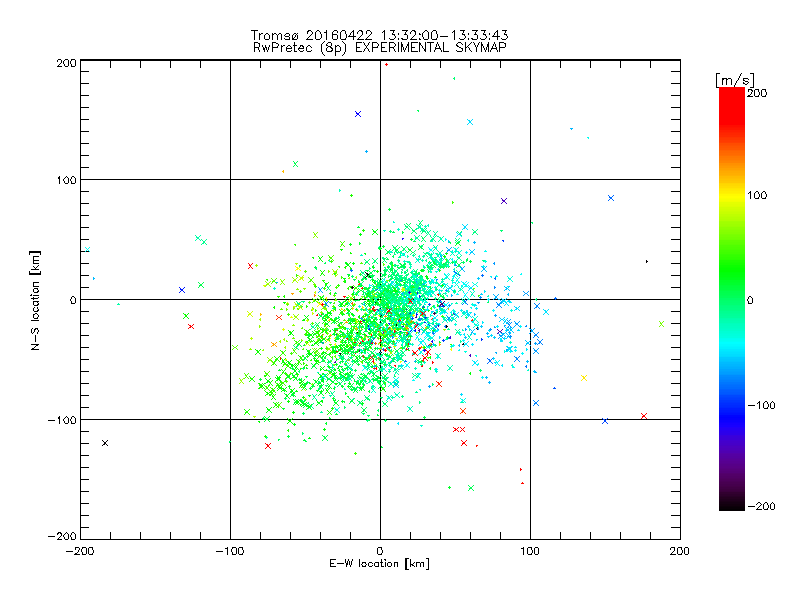The image size is (800, 600).
Task: Select the cyan X marker near 148 km N-S
Action: click(470, 122)
